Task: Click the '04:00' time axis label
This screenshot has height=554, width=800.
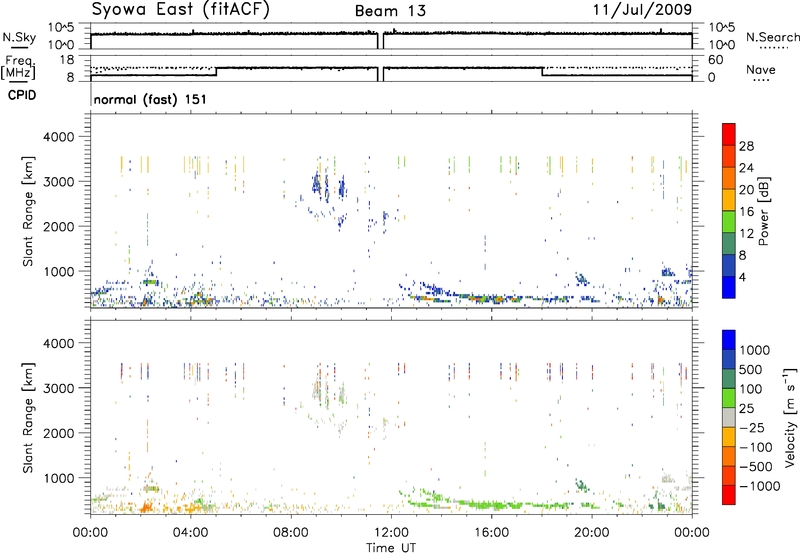Action: click(x=191, y=533)
